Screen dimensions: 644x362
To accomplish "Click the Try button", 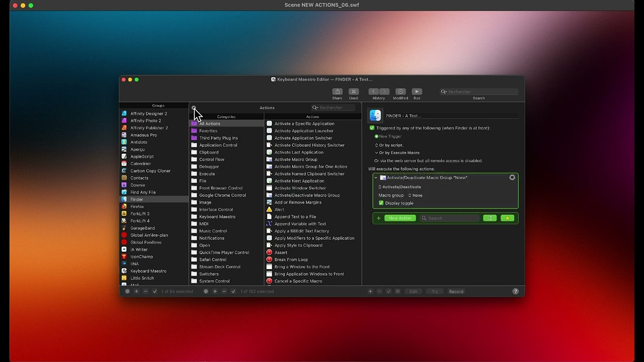I will coord(435,292).
